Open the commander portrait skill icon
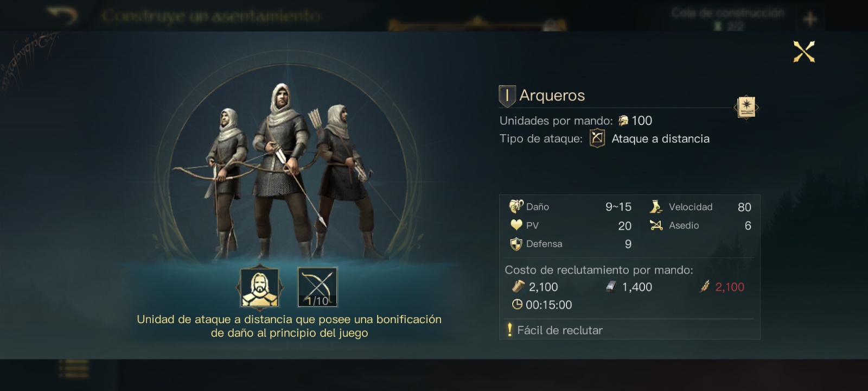The image size is (868, 391). pos(260,287)
